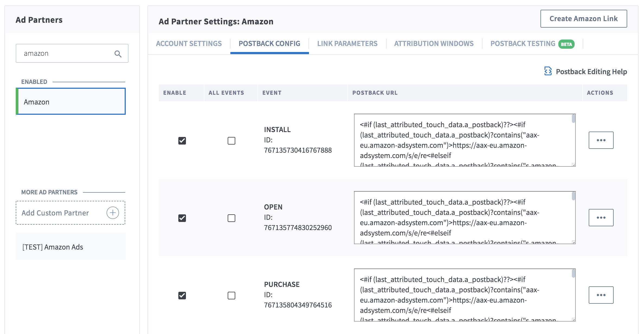Click the plus icon for custom partner
Screen dimensions: 644x334
point(113,213)
